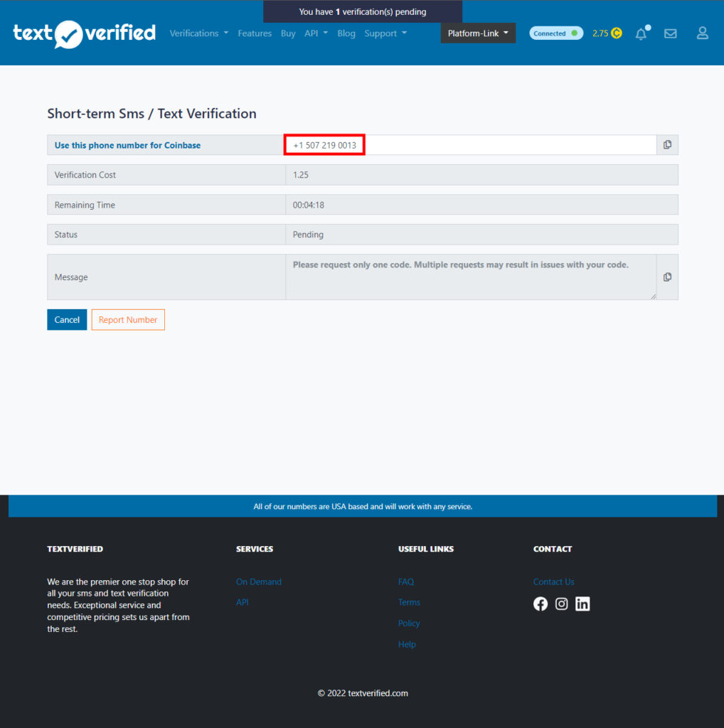Screen dimensions: 724x728
Task: Open the LinkedIn icon in footer
Action: click(x=582, y=604)
